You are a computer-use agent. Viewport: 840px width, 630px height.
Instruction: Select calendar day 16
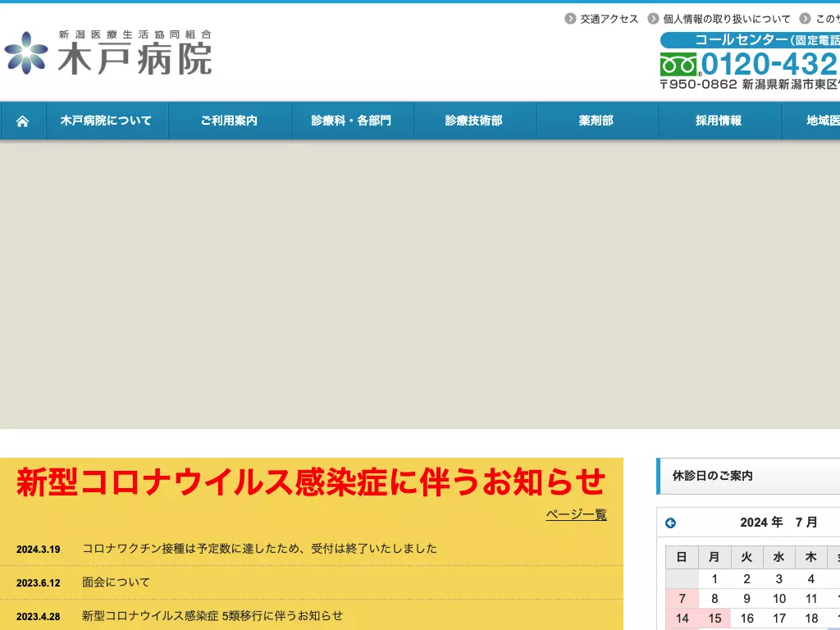tap(746, 619)
